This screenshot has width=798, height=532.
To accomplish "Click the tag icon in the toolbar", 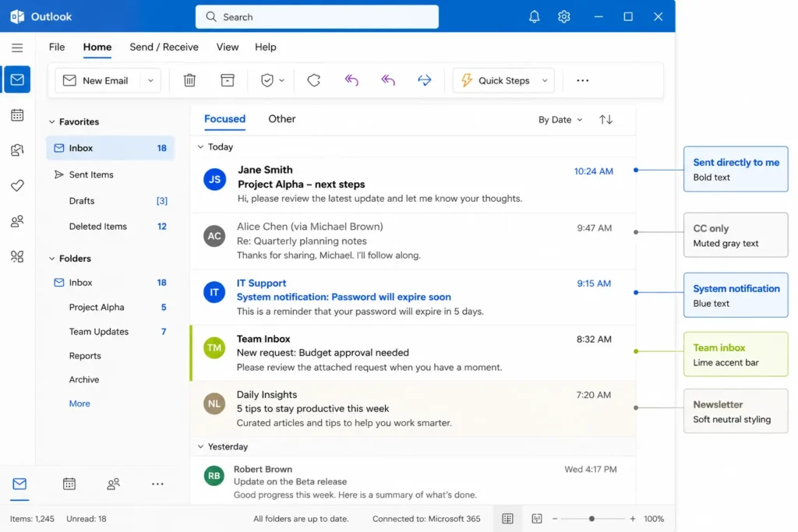I will click(313, 80).
